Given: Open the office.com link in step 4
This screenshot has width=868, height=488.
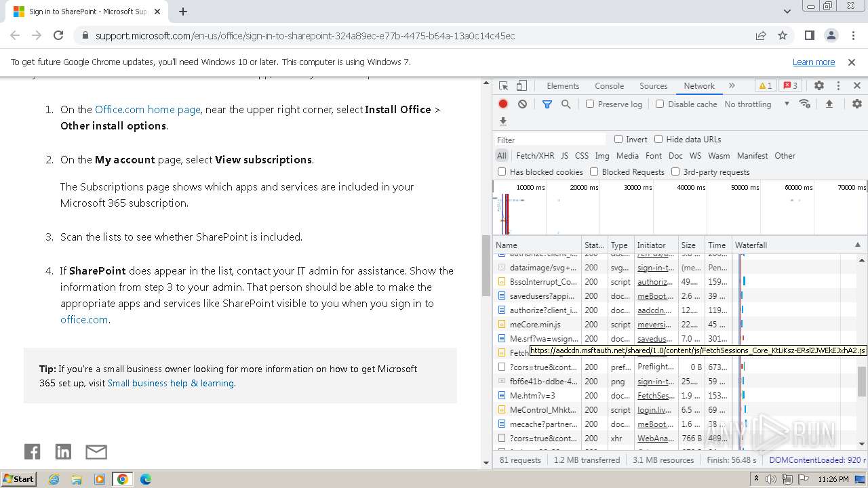Looking at the screenshot, I should pos(84,319).
